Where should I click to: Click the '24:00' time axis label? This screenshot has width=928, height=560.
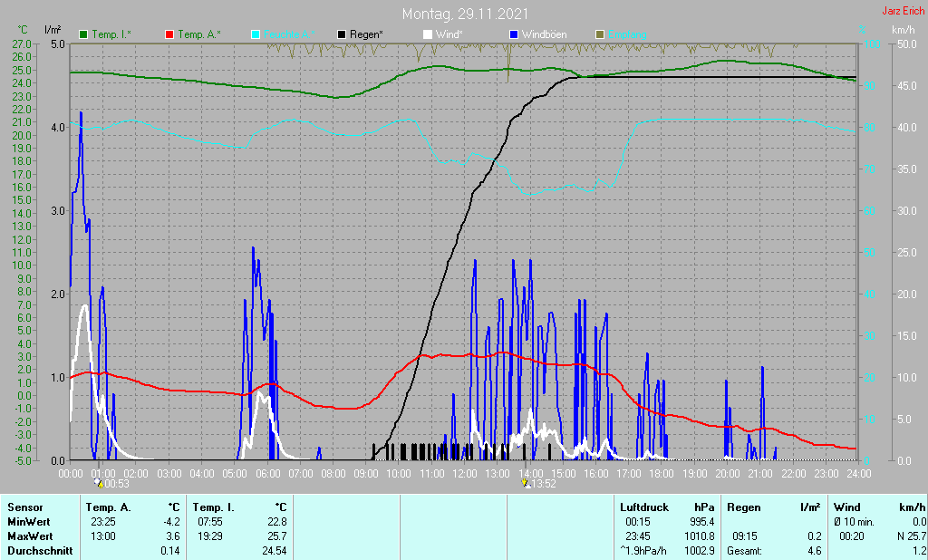click(858, 474)
